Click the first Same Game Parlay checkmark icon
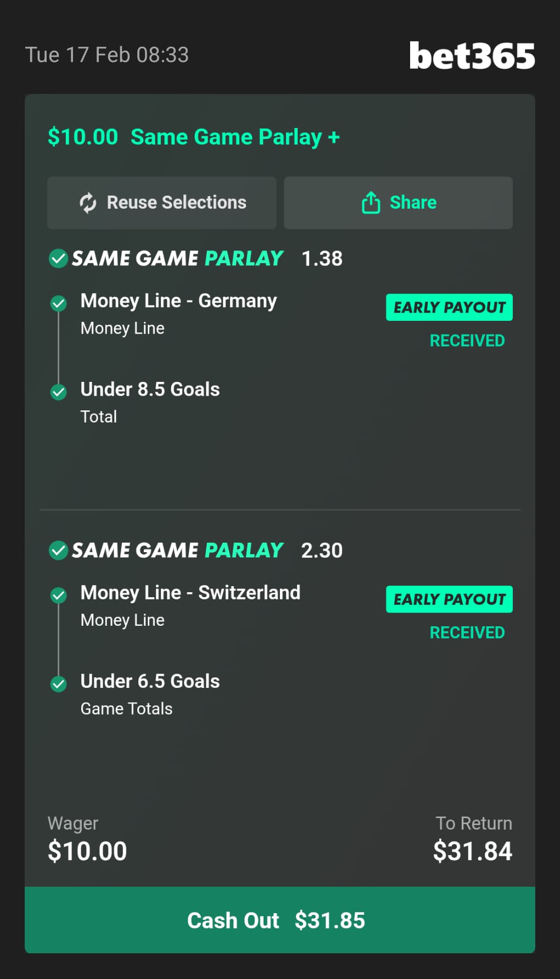The height and width of the screenshot is (979, 560). click(58, 258)
